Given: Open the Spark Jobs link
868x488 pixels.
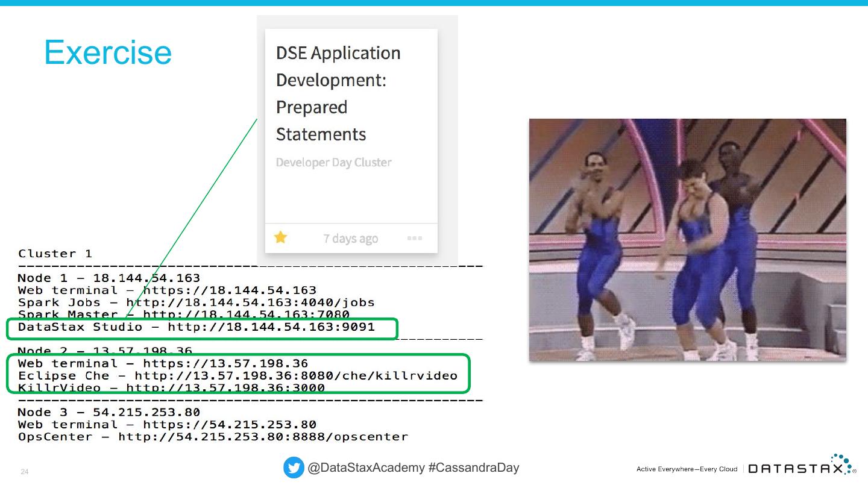Looking at the screenshot, I should (250, 302).
